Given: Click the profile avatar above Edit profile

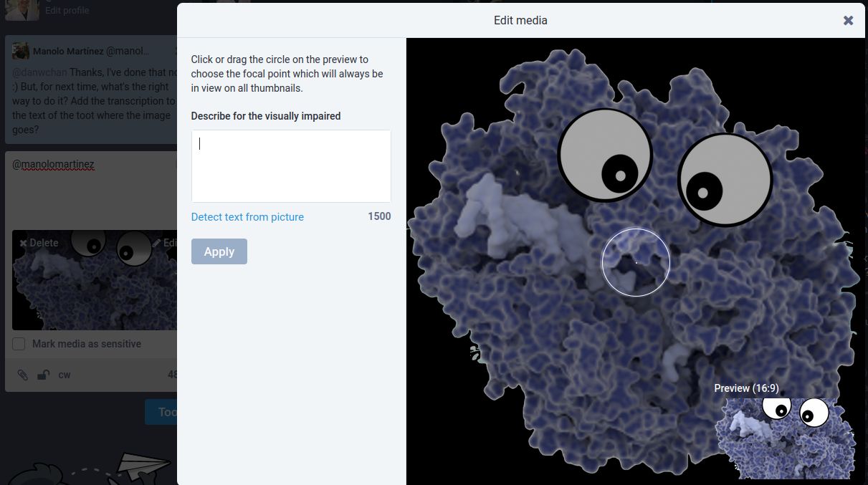Looking at the screenshot, I should [22, 7].
